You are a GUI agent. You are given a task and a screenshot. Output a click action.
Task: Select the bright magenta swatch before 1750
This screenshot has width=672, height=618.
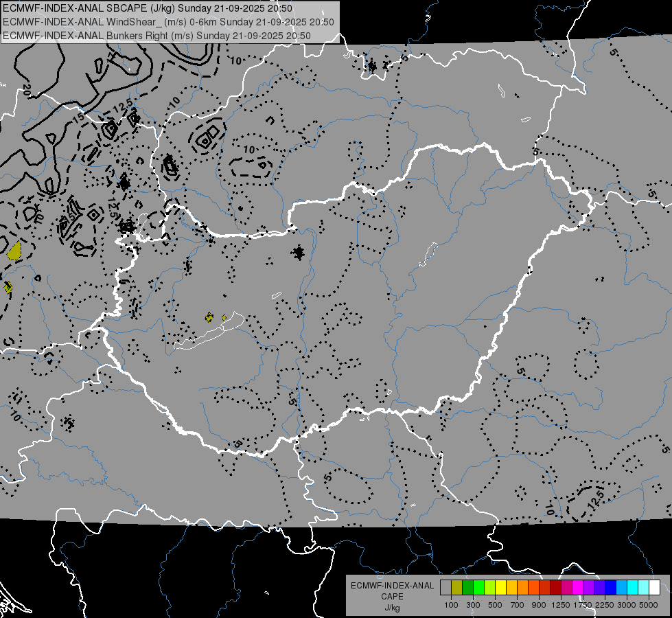point(578,588)
